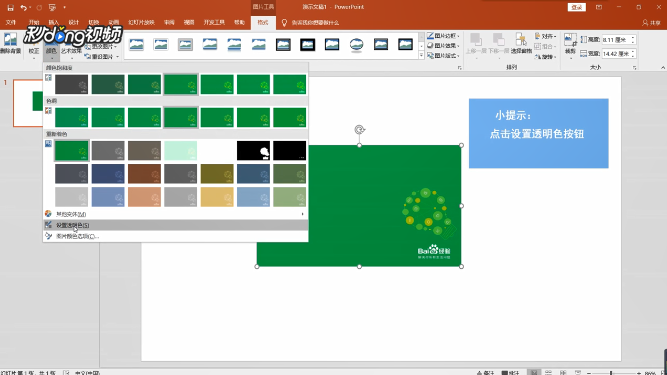Click the 共享 (Share) button
667x375 pixels.
pyautogui.click(x=651, y=23)
